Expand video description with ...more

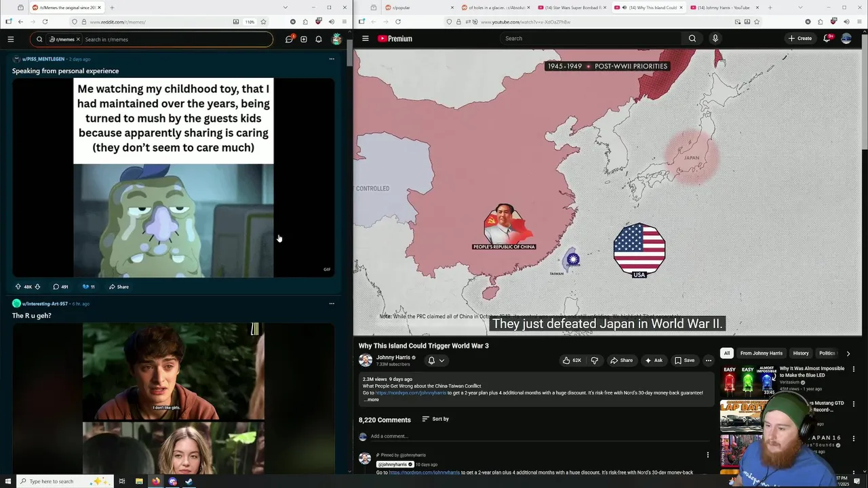point(371,400)
